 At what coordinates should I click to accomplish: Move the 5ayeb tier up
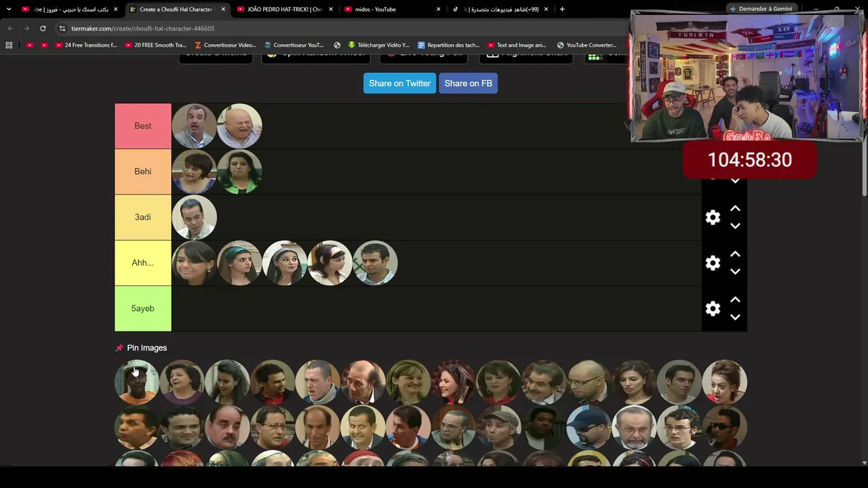(735, 300)
